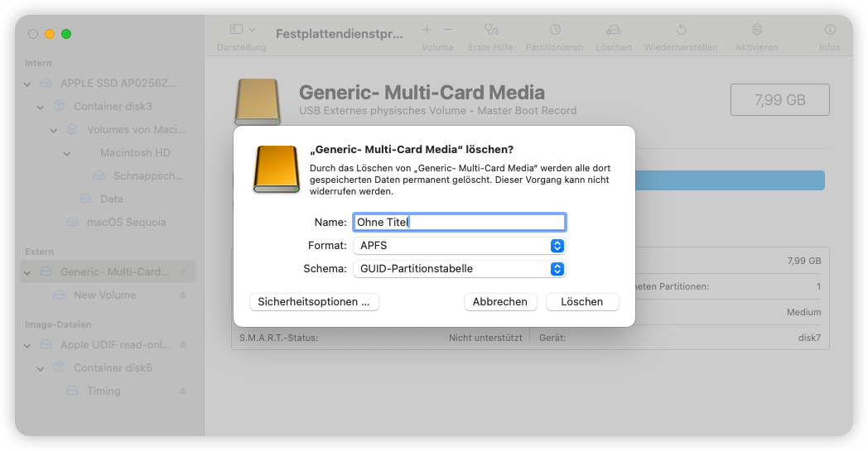This screenshot has width=868, height=451.
Task: Collapse Volumes von Maci... group
Action: click(x=54, y=131)
